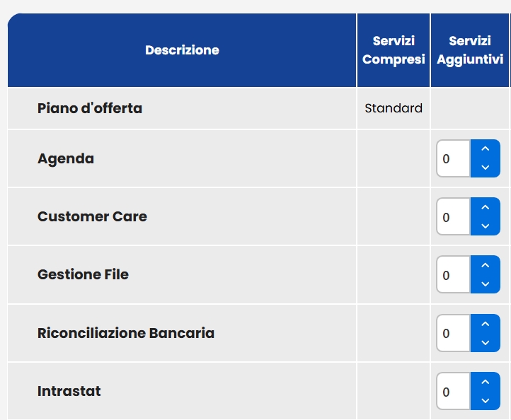511x420 pixels.
Task: Increase Agenda additional services quantity
Action: pos(485,149)
